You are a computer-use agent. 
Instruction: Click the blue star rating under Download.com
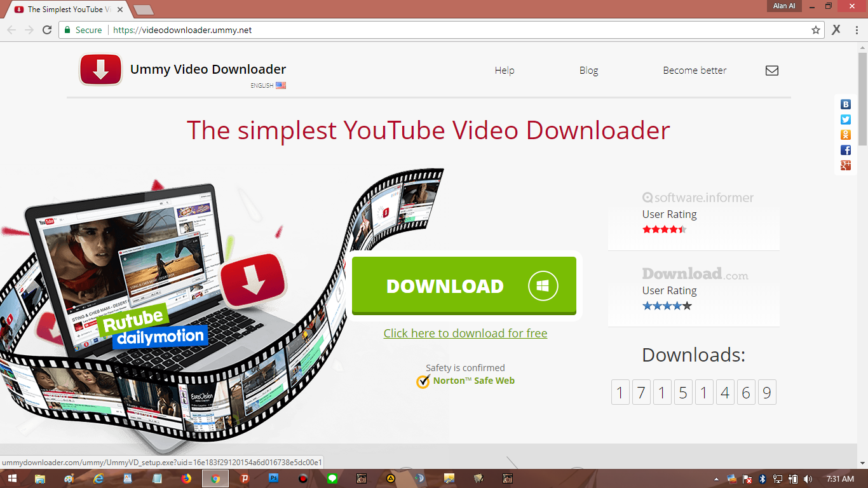click(667, 306)
